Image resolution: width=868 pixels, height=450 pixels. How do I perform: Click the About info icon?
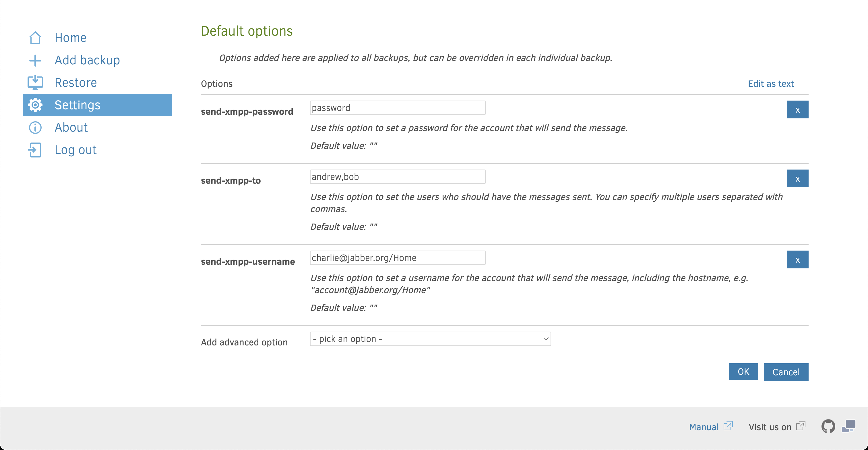click(x=35, y=128)
